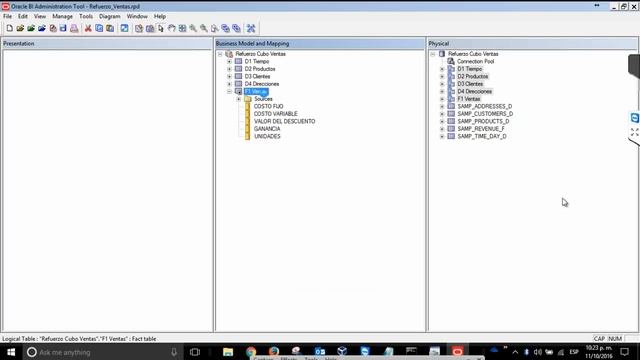Collapse Refuerzo Cubo Ventas root in Business Model
Viewport: 640px width, 360px height.
[x=220, y=54]
